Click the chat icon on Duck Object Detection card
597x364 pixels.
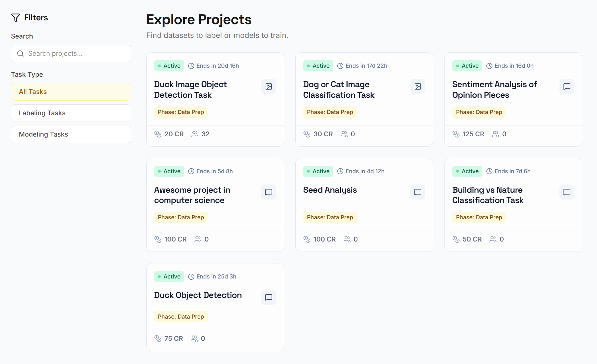pyautogui.click(x=269, y=297)
